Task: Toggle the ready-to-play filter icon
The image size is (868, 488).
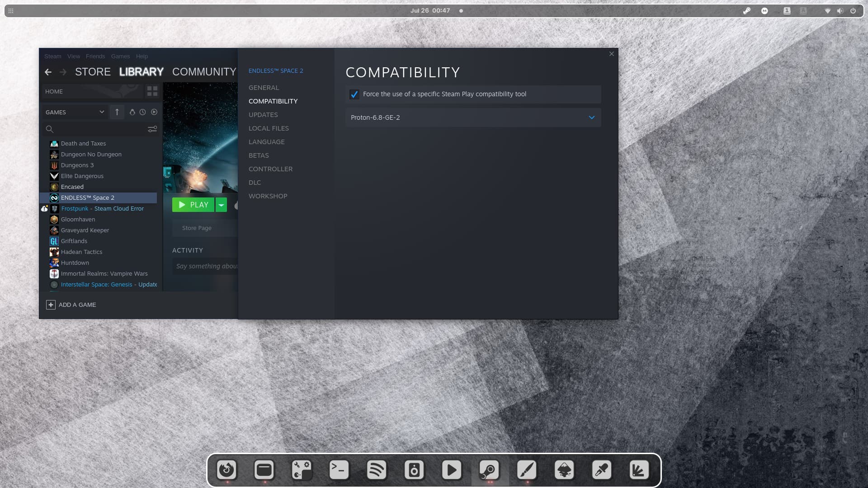Action: pos(154,112)
